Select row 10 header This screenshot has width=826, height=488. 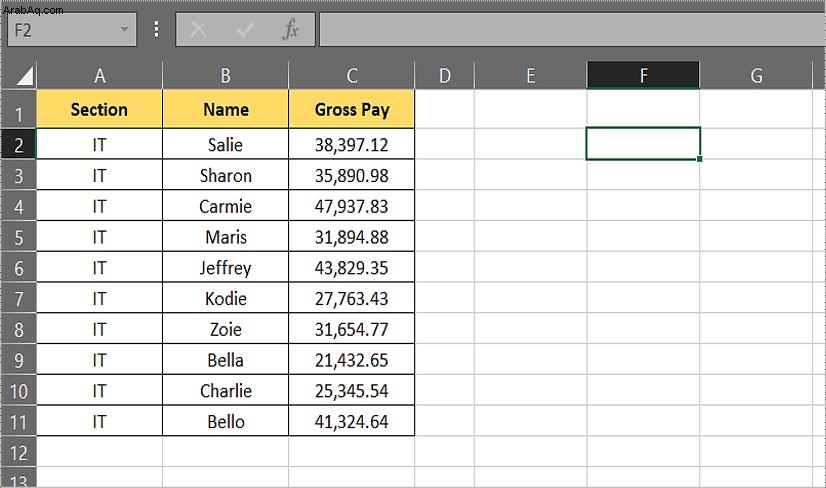click(18, 391)
